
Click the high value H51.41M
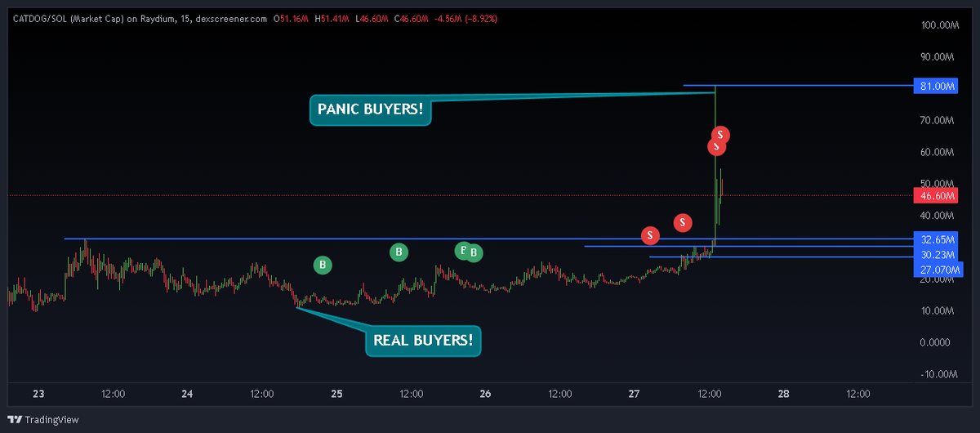point(332,17)
